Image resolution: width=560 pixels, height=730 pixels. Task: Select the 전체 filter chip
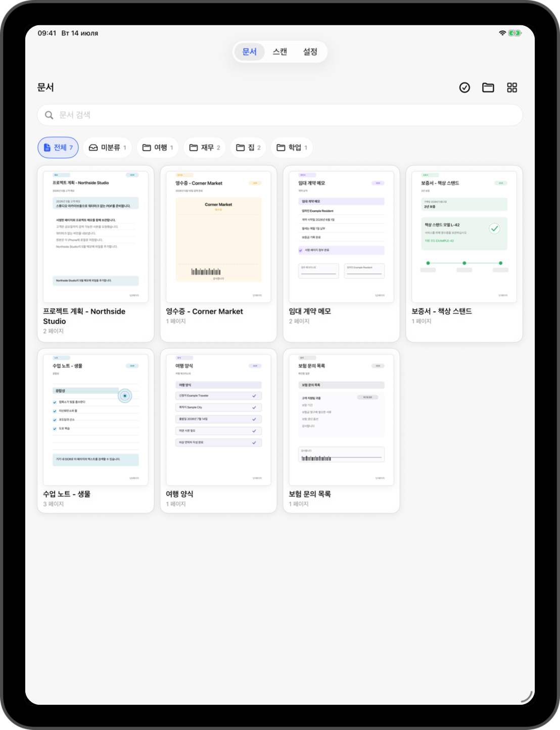58,148
